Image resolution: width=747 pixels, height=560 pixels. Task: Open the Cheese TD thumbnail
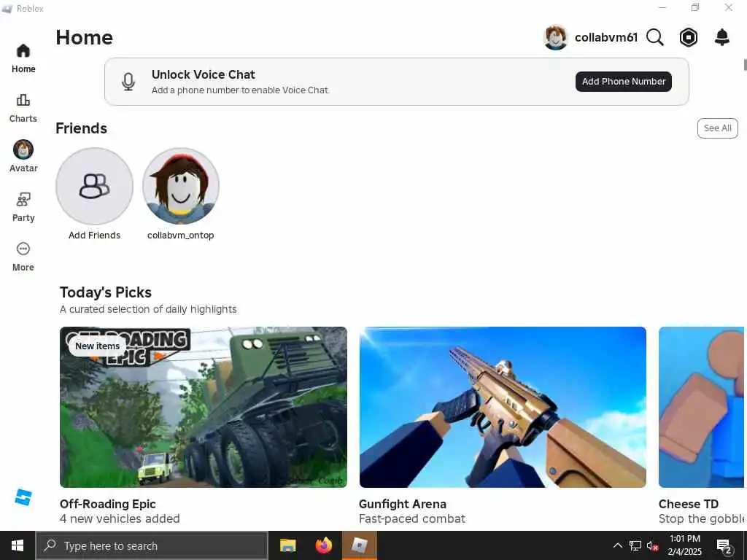click(701, 407)
